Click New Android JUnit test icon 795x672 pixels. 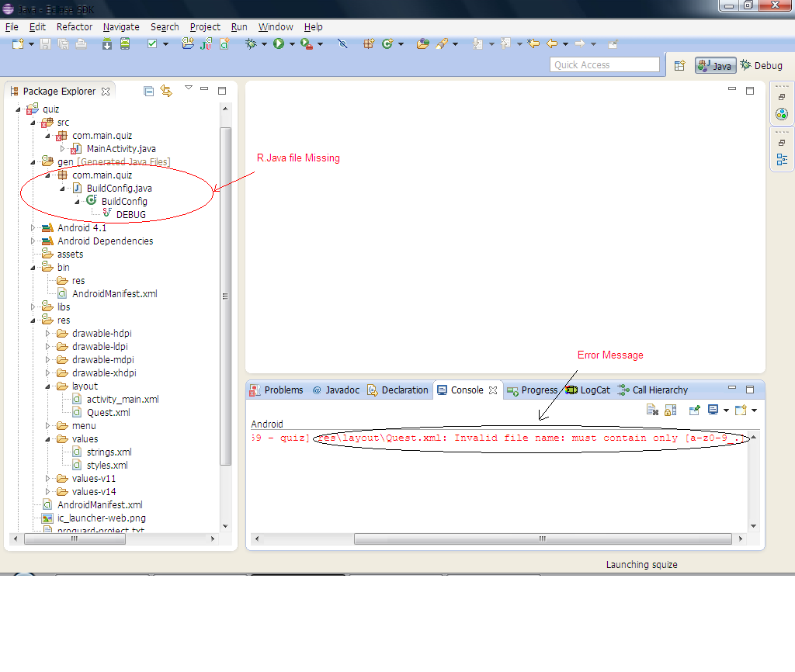coord(206,44)
